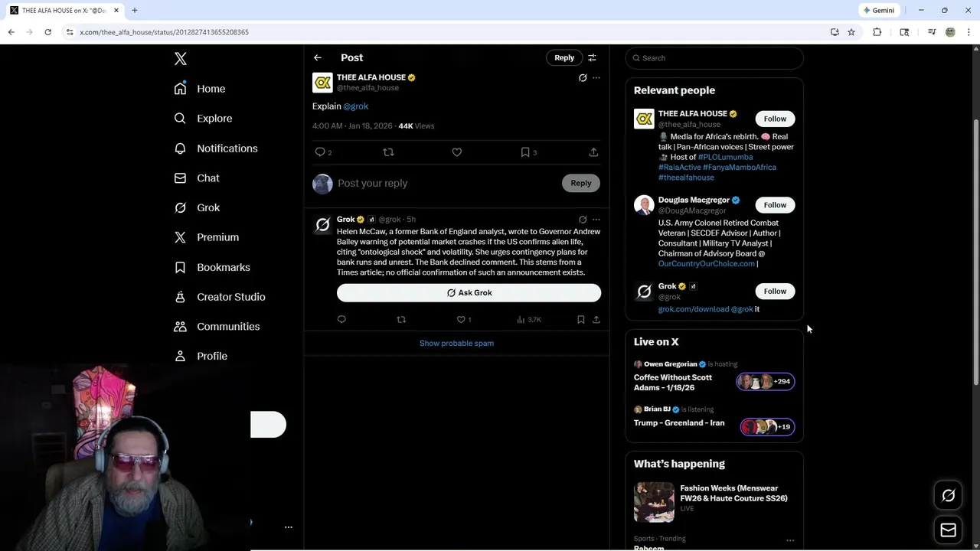This screenshot has width=980, height=551.
Task: Open Grok from left sidebar
Action: coord(196,207)
